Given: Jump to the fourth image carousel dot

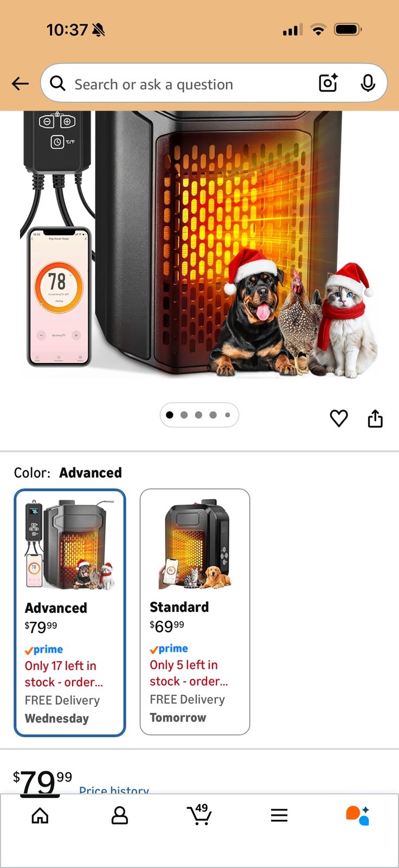Looking at the screenshot, I should (213, 415).
